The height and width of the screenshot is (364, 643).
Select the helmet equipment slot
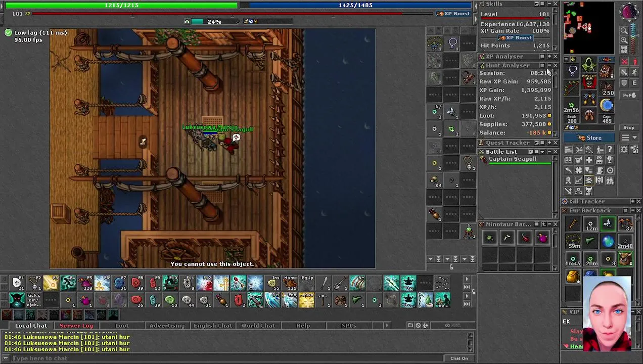[589, 65]
